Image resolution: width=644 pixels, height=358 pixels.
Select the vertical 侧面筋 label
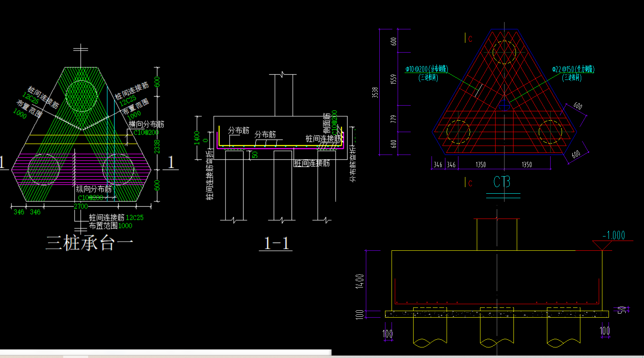tap(327, 124)
